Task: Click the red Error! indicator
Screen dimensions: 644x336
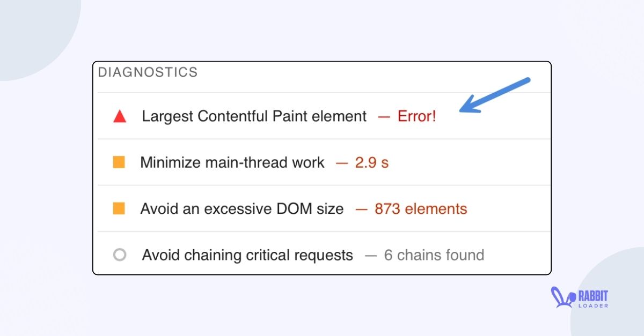Action: 416,116
